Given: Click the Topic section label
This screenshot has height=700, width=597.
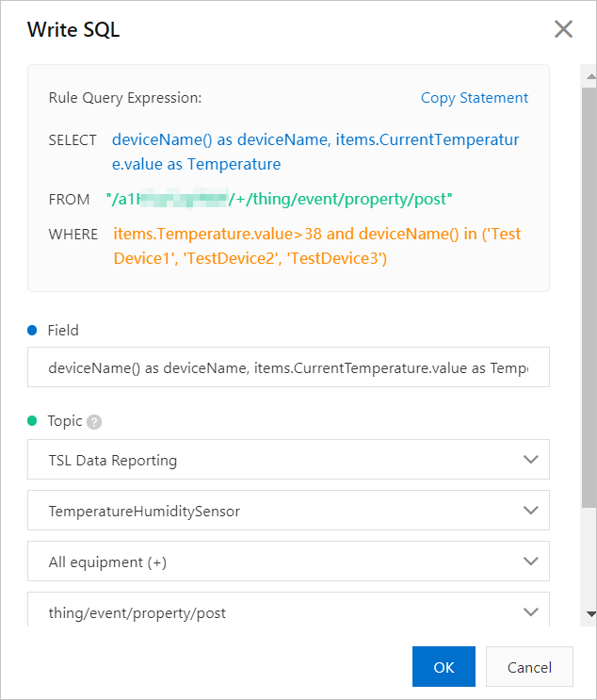Looking at the screenshot, I should 65,421.
